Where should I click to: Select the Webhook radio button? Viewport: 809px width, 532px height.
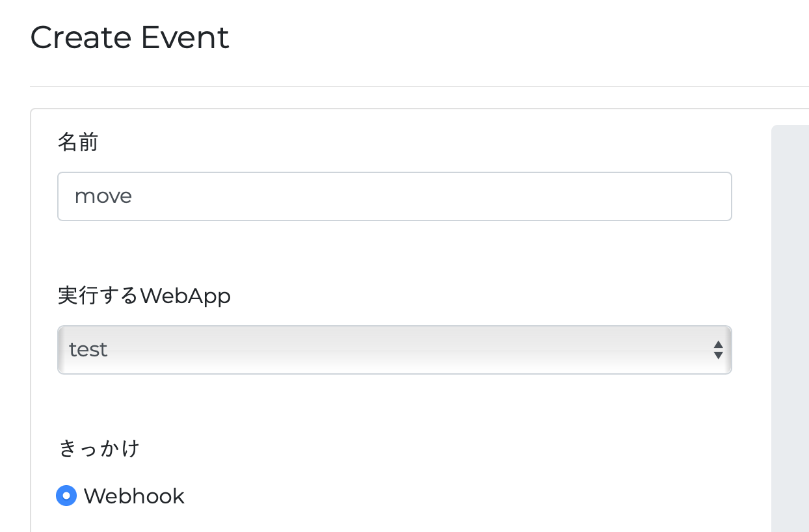66,496
